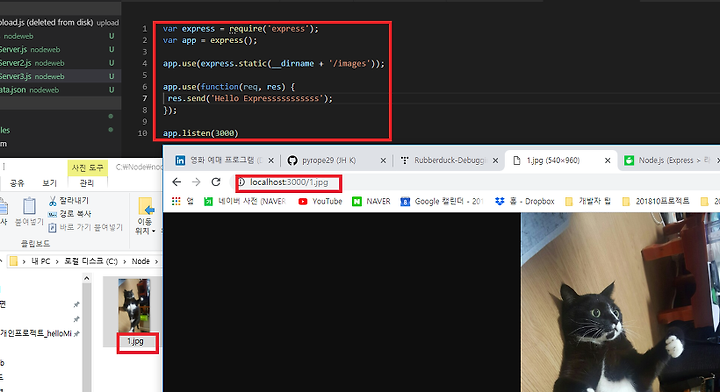The image size is (720, 392).
Task: Open the 개발자 팁 bookmark folder
Action: 588,201
